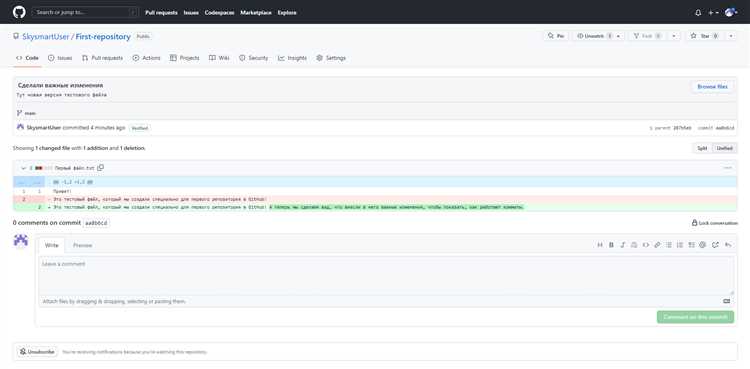Image resolution: width=750 pixels, height=369 pixels.
Task: Click into the Leave a comment box
Action: pyautogui.click(x=386, y=276)
